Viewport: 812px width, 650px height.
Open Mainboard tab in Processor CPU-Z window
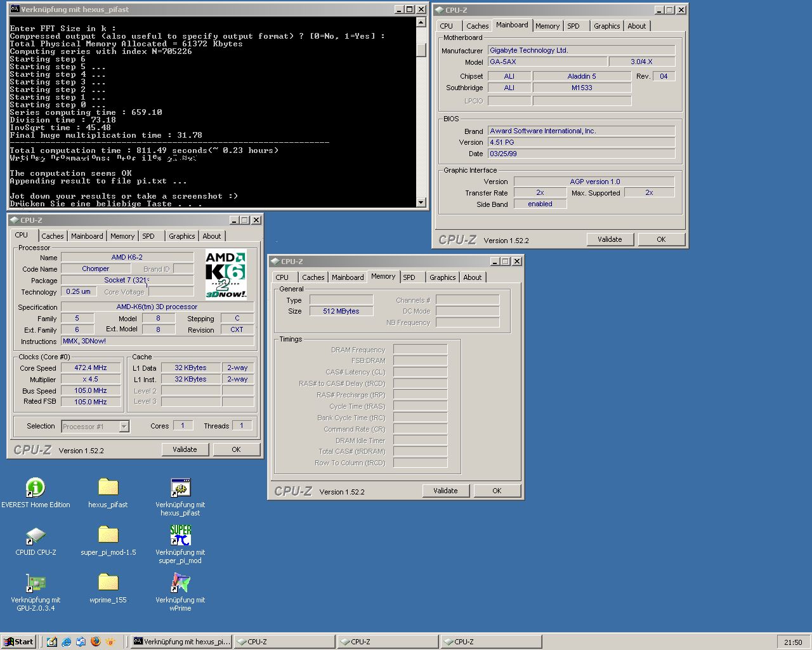pyautogui.click(x=87, y=236)
